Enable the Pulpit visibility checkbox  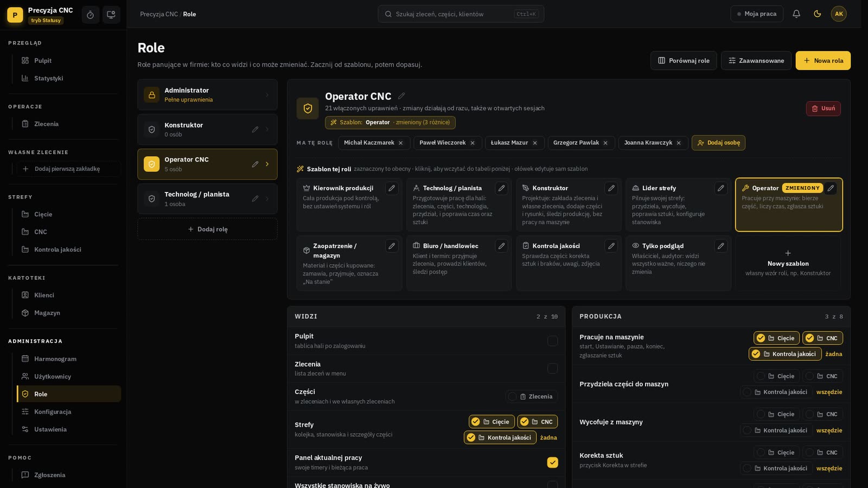(552, 341)
